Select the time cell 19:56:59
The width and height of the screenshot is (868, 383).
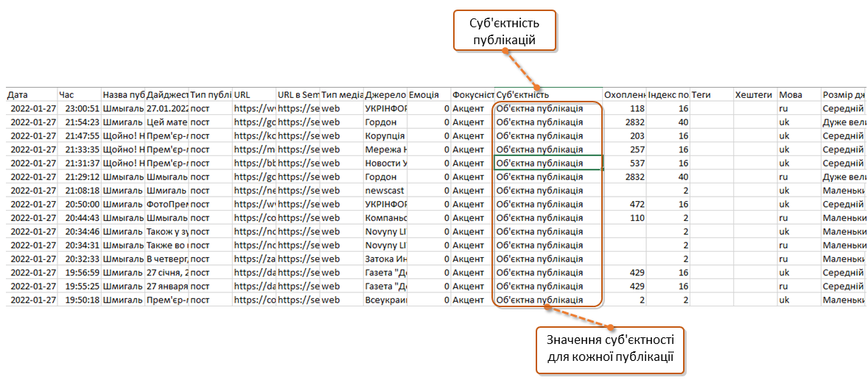tap(79, 273)
